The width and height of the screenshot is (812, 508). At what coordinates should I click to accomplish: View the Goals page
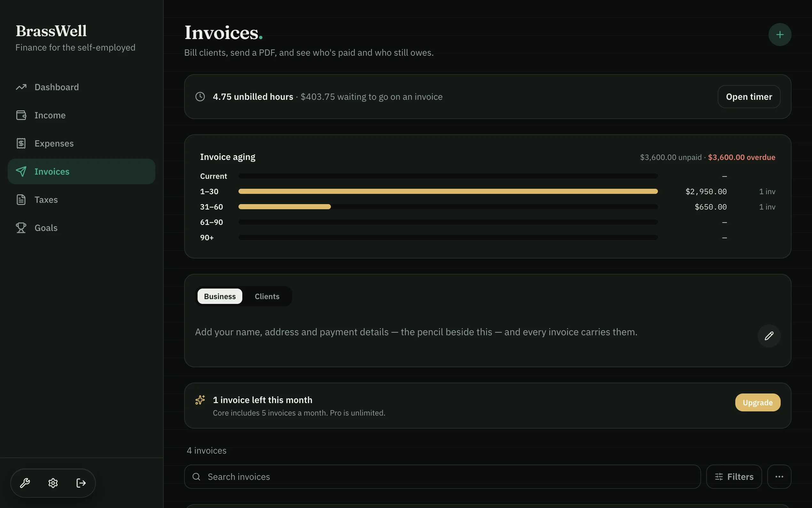[x=82, y=228]
